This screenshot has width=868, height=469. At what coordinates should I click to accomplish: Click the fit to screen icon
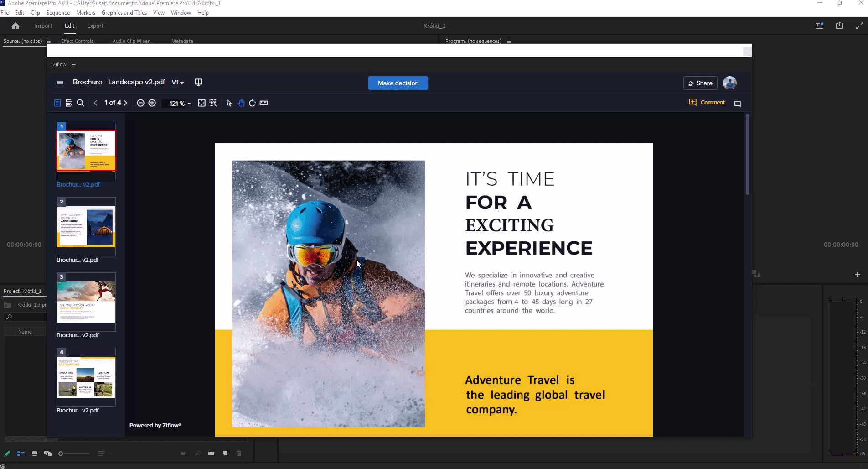click(x=201, y=103)
